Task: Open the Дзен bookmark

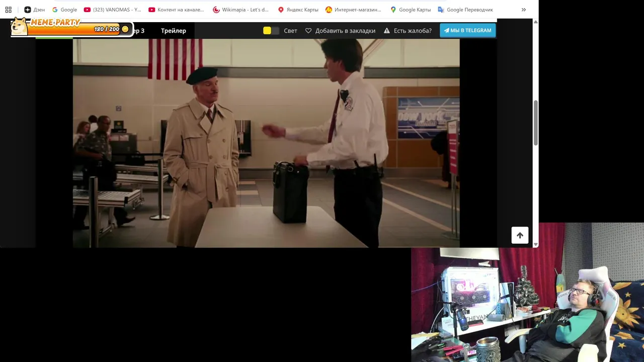Action: pyautogui.click(x=34, y=10)
